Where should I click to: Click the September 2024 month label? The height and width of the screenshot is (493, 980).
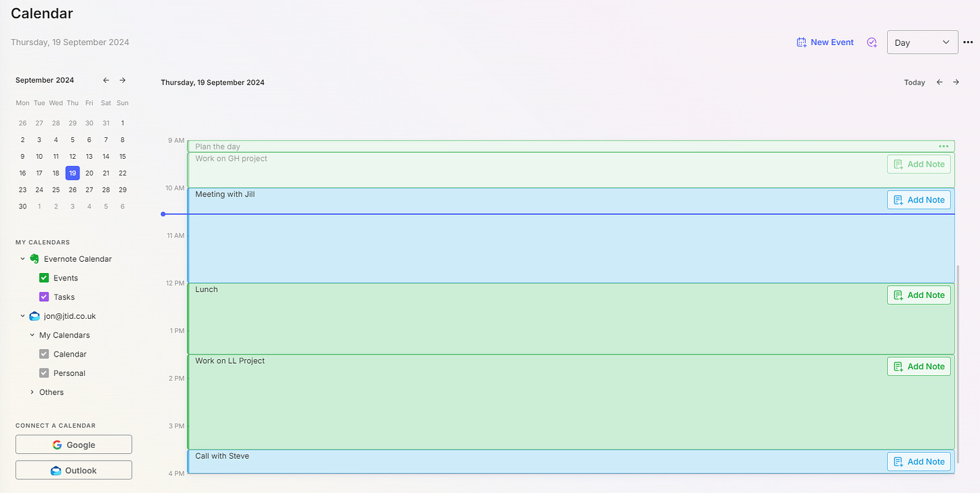tap(45, 80)
